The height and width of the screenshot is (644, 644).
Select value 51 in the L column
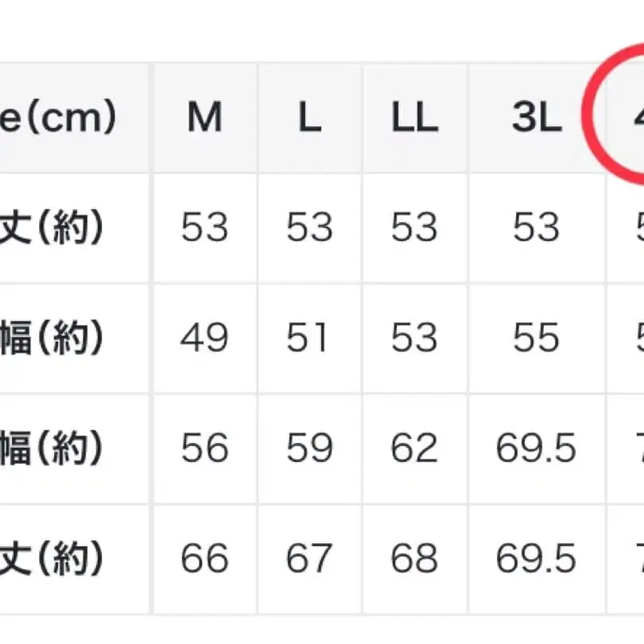309,339
